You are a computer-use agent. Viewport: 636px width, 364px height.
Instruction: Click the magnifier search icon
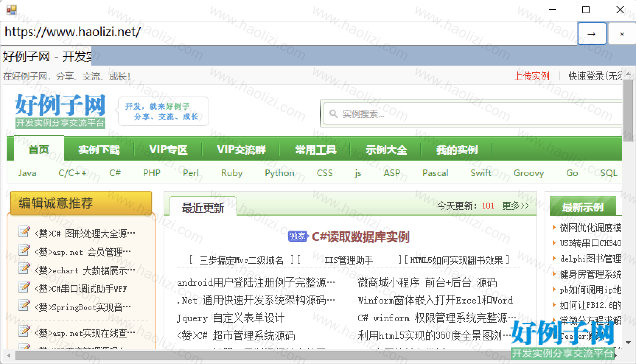[333, 113]
